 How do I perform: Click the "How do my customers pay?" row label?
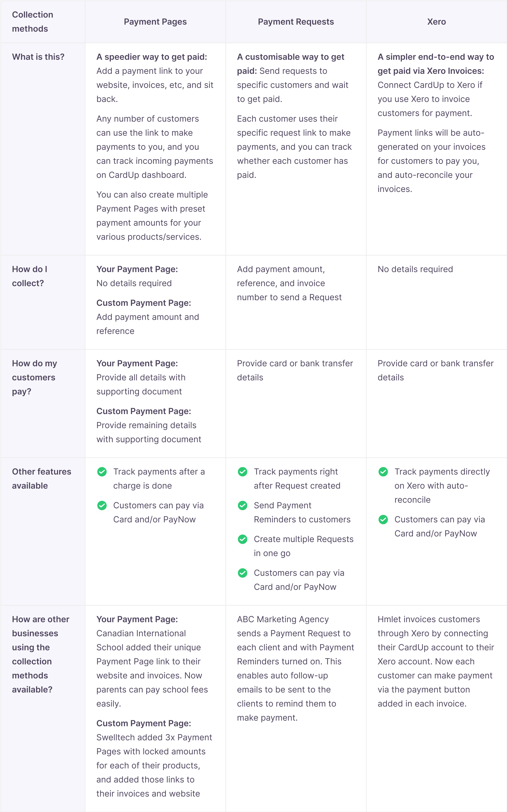point(34,377)
